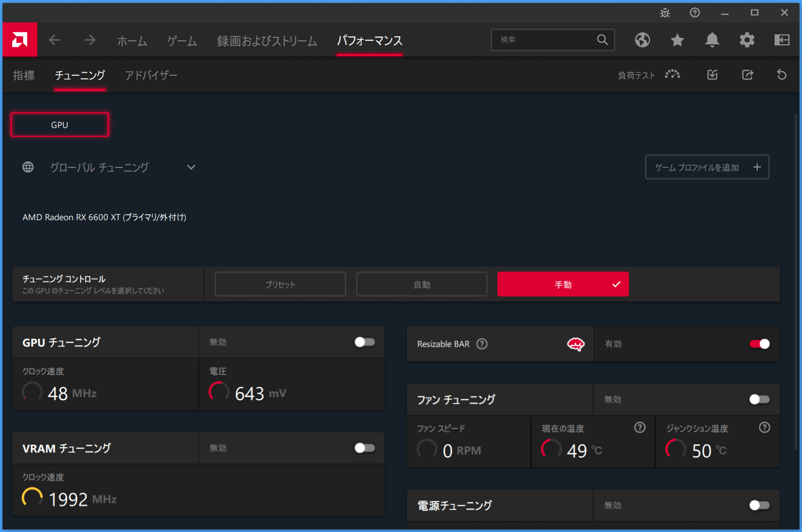Open favorites star icon
The width and height of the screenshot is (802, 532).
677,40
